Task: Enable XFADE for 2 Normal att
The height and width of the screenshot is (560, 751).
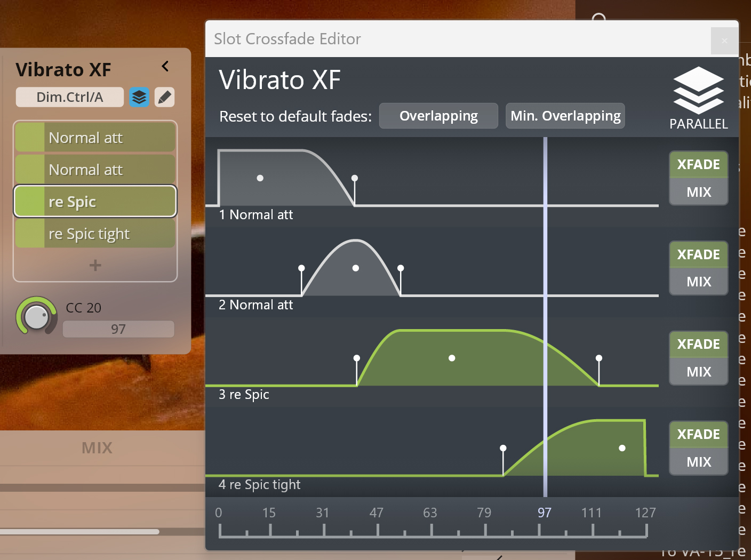Action: (699, 254)
